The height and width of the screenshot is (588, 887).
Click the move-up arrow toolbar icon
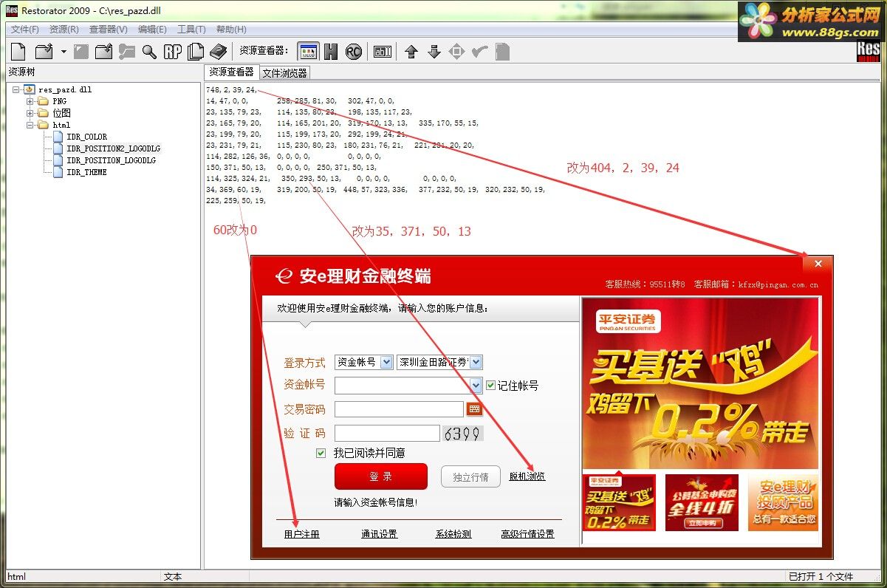(x=411, y=52)
